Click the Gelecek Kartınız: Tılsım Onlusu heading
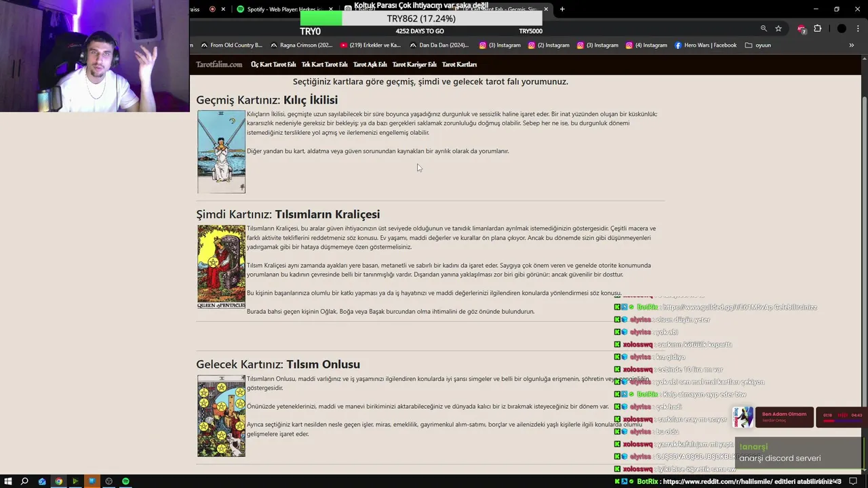The image size is (868, 488). coord(278,365)
